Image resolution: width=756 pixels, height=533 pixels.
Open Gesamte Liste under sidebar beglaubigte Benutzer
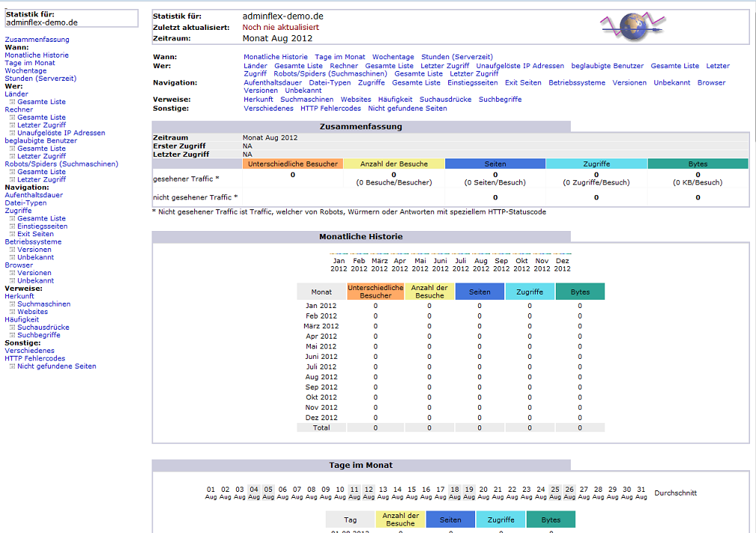pyautogui.click(x=42, y=149)
